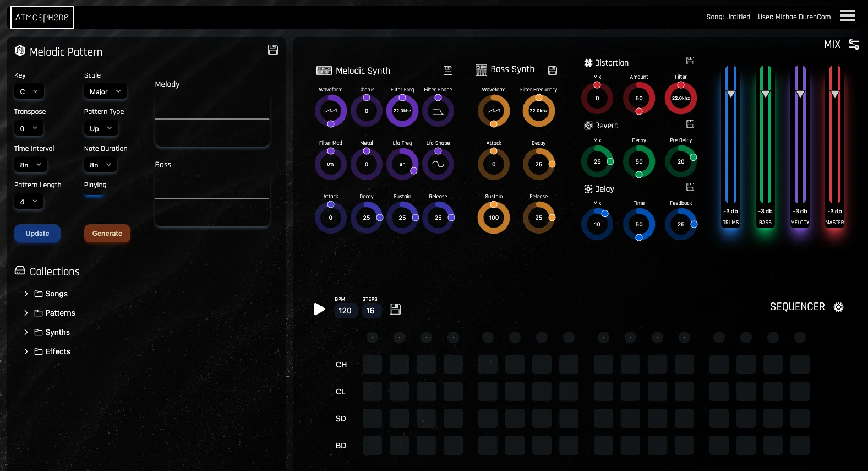Click the Song: Untitled label
This screenshot has width=868, height=471.
(x=728, y=17)
